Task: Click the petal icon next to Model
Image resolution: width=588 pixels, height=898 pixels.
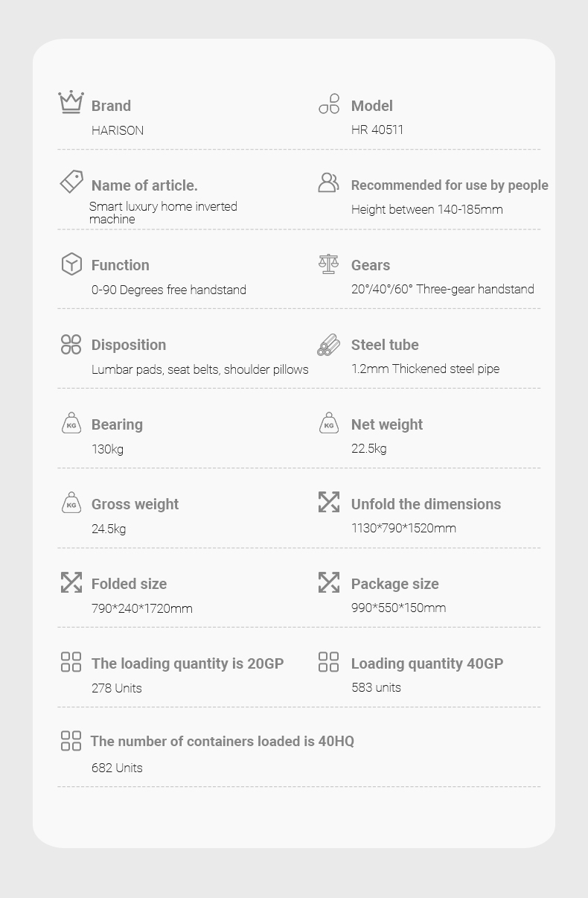Action: click(329, 104)
